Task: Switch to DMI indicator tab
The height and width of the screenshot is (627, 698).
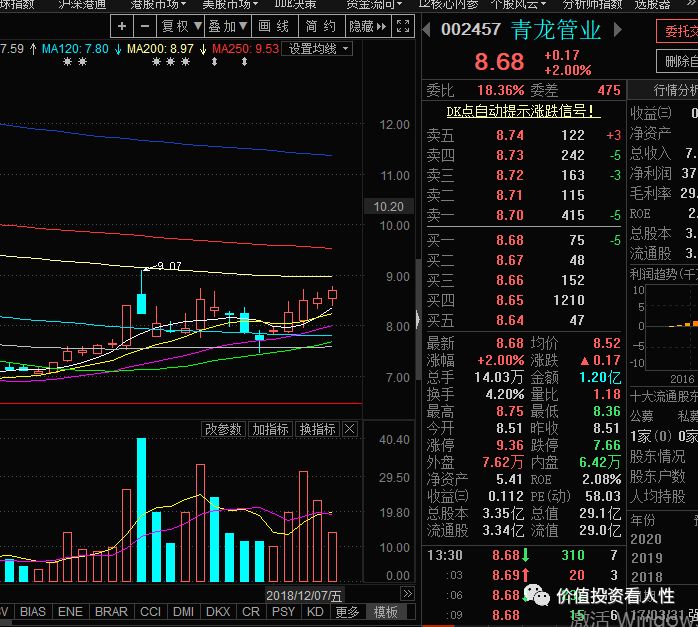Action: click(183, 611)
